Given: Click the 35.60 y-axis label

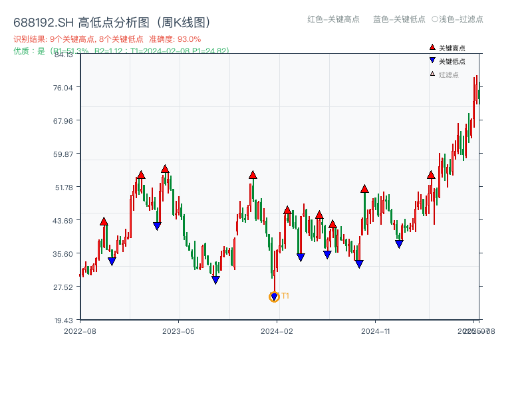Looking at the screenshot, I should tap(63, 254).
